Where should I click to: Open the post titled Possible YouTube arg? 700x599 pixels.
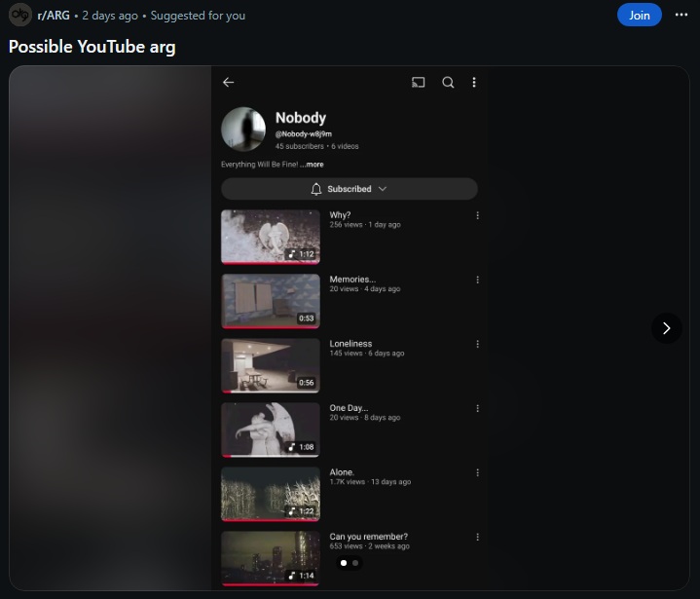(x=92, y=47)
